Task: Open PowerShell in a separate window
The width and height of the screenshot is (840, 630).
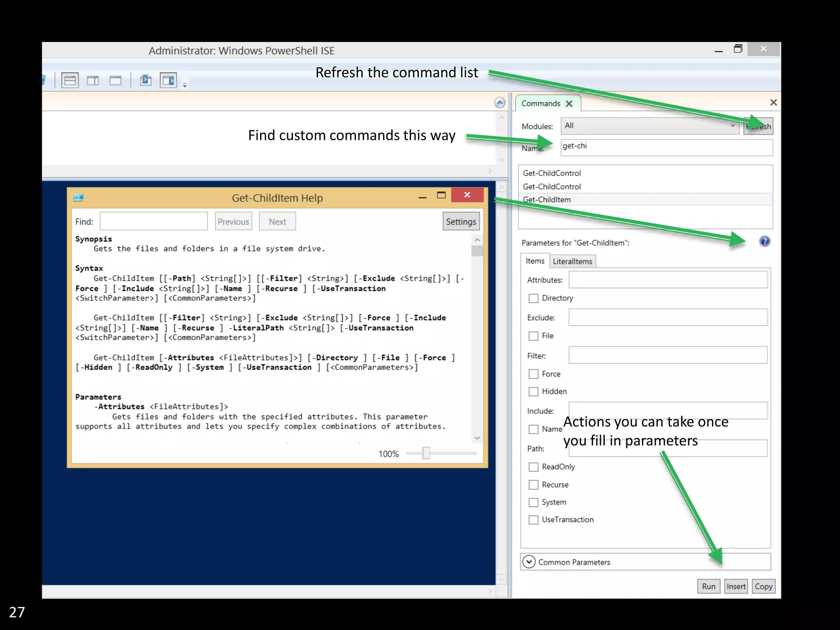Action: [x=146, y=80]
